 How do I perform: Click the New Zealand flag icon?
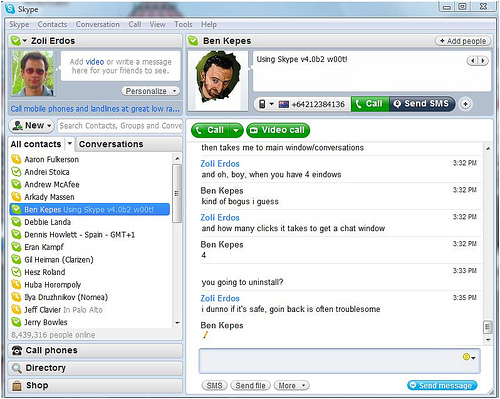284,104
